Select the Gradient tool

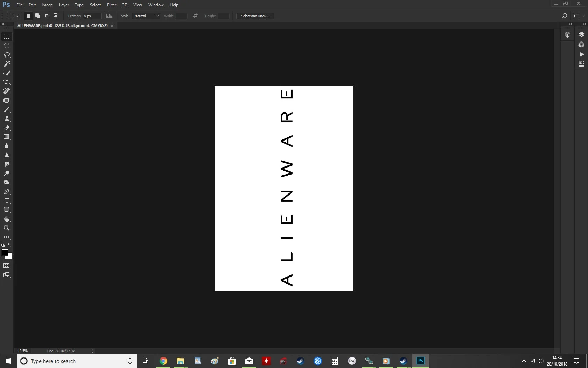[7, 137]
